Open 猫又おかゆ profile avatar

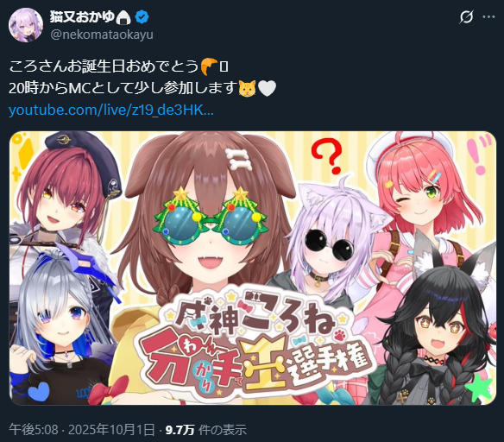tap(26, 25)
